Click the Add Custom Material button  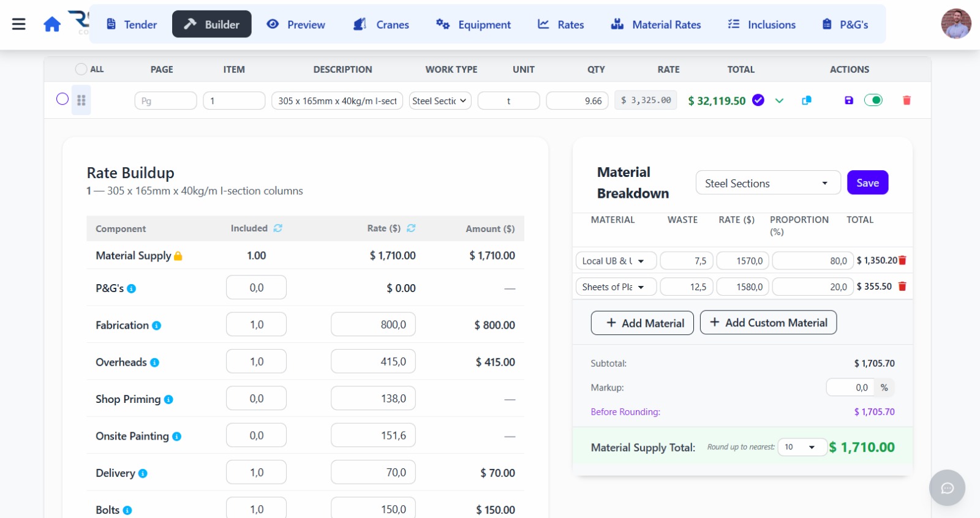point(768,323)
